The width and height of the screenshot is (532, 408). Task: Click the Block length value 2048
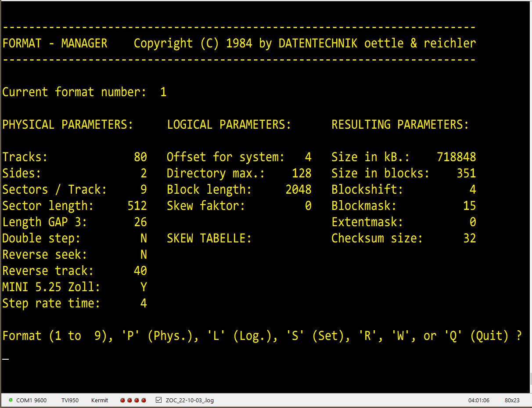pos(298,189)
